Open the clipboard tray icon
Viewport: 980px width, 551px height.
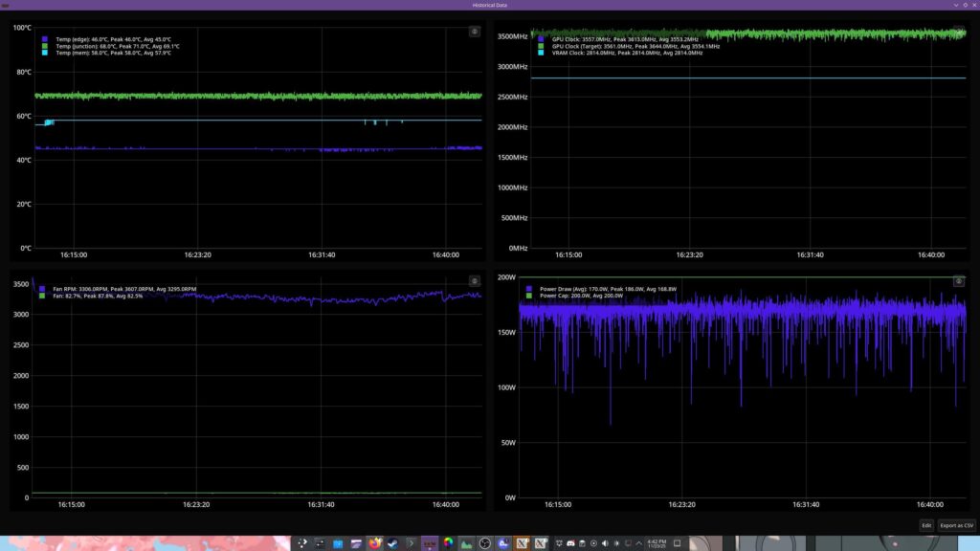click(582, 543)
